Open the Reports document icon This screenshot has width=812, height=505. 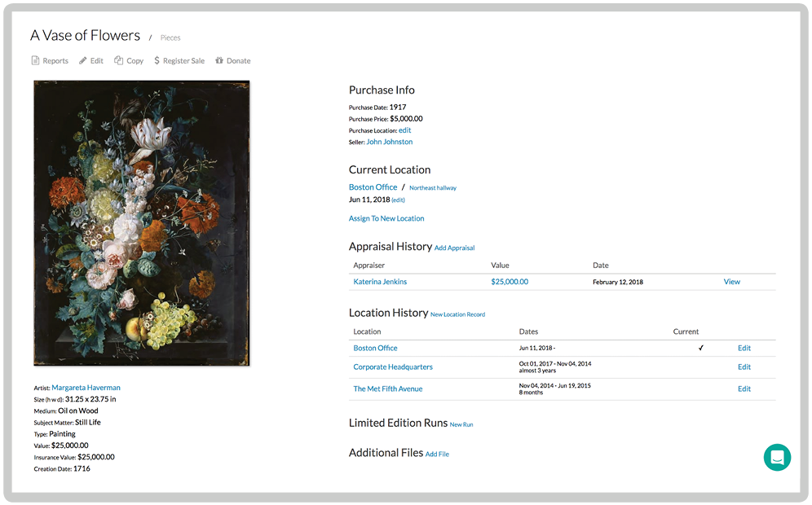pos(34,60)
